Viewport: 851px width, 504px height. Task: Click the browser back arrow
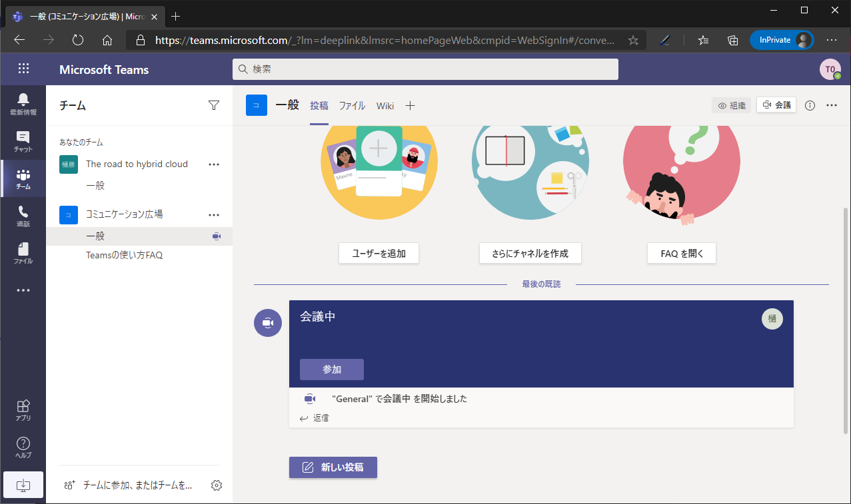(x=19, y=40)
